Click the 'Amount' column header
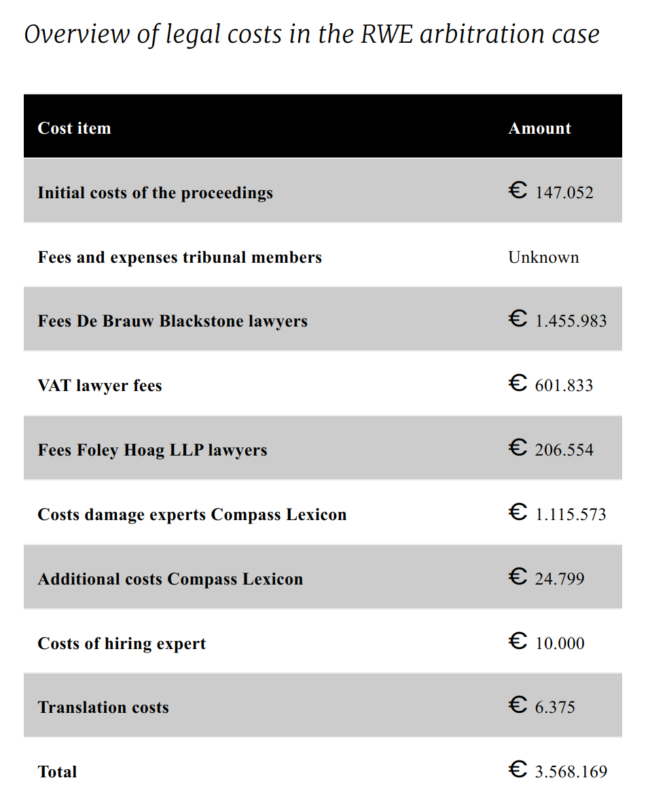Screen dimensions: 667x812 pos(539,128)
